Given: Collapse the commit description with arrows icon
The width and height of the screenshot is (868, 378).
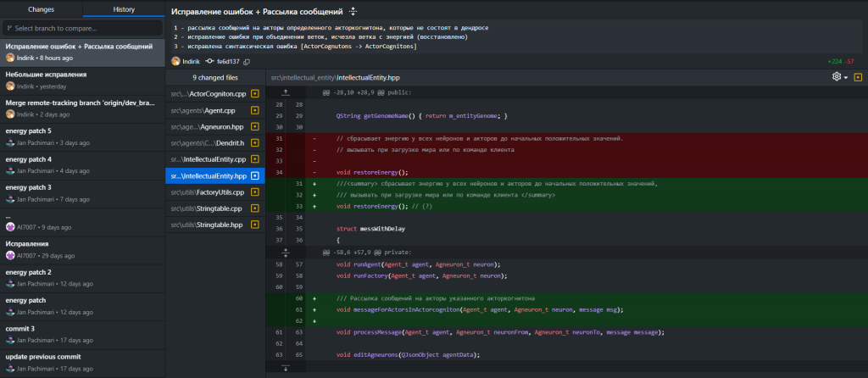Looking at the screenshot, I should click(x=353, y=13).
